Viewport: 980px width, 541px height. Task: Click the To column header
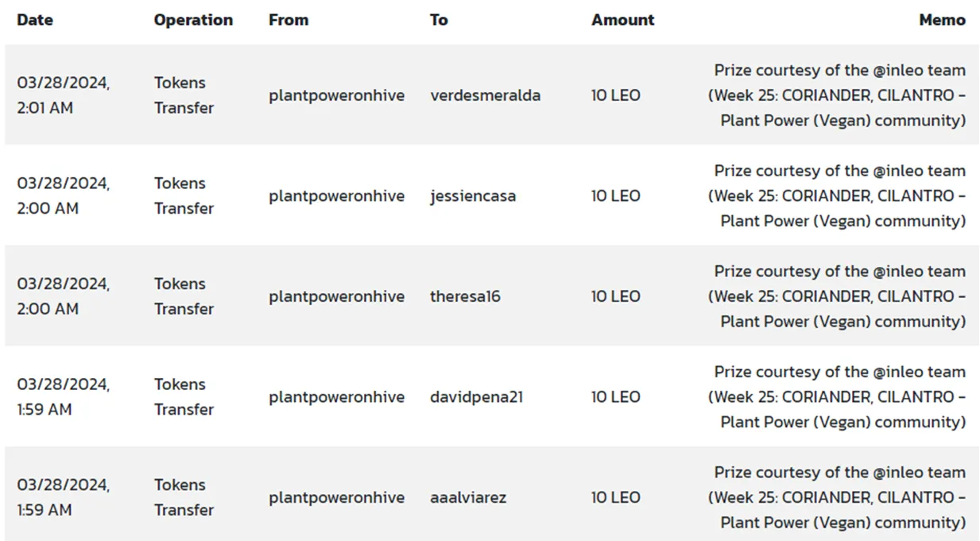click(x=439, y=20)
